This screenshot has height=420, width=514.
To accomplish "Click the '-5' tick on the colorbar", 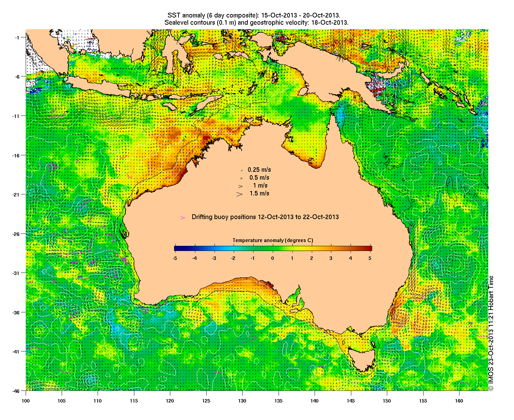I will pos(174,258).
